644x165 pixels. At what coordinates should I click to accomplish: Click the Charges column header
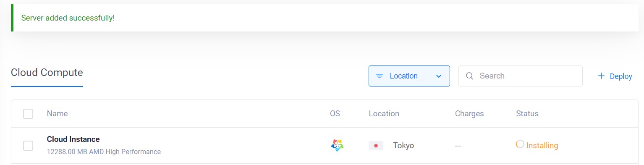[469, 113]
